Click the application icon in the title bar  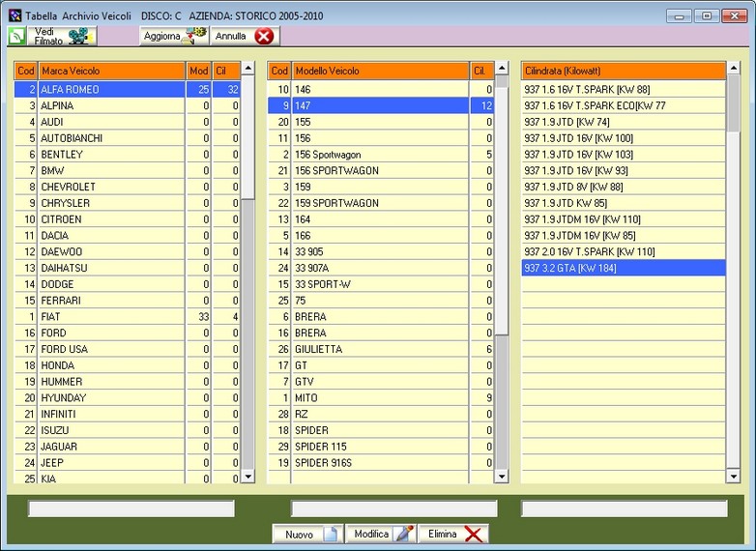[15, 15]
